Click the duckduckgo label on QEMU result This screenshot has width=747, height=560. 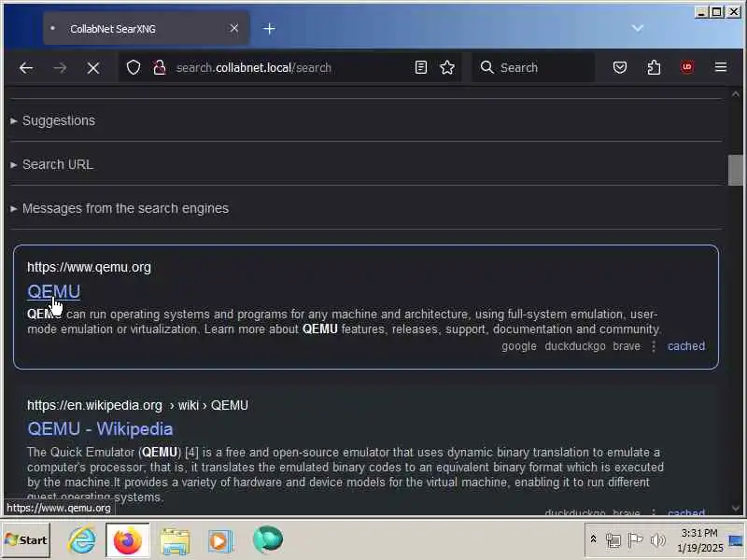click(575, 346)
